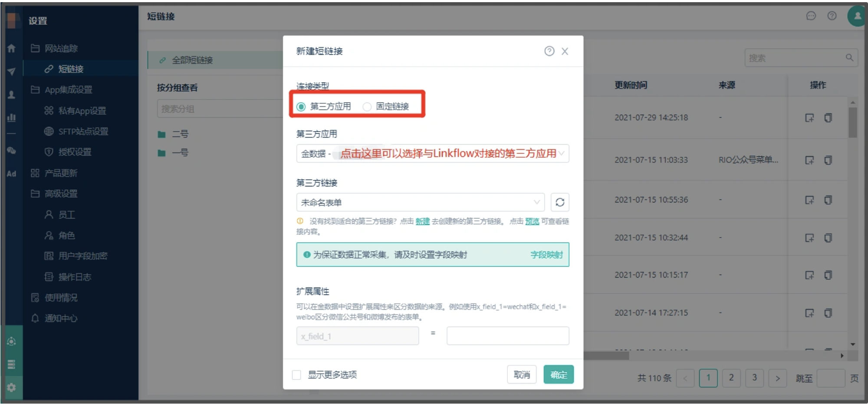Open SFTP站点设置 in the sidebar

pos(76,131)
